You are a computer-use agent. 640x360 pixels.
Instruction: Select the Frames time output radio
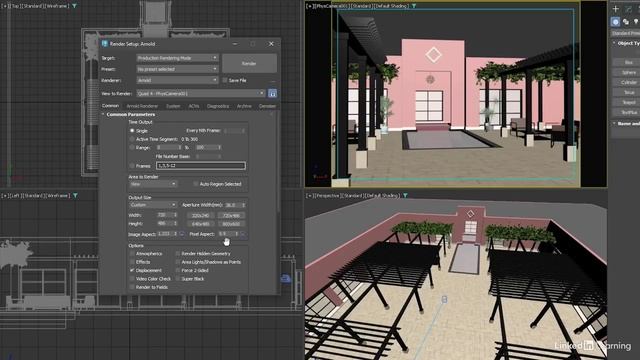pos(132,166)
